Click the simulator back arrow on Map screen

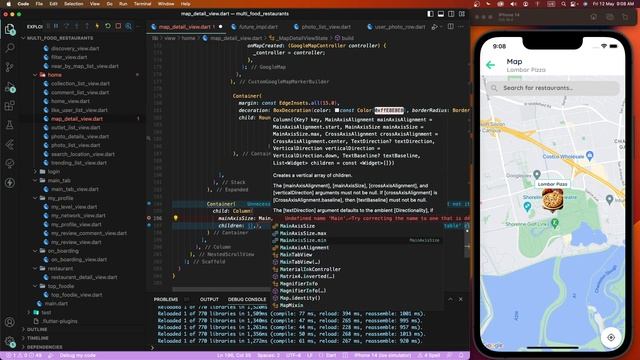[x=491, y=65]
